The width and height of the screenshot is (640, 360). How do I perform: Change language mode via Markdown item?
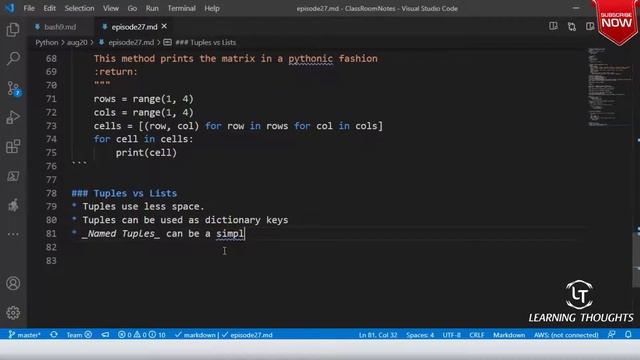[509, 335]
